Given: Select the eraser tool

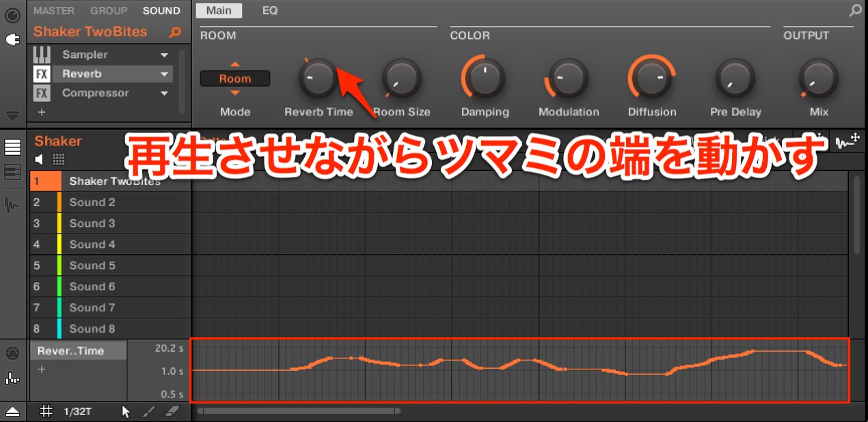Looking at the screenshot, I should pos(172,411).
